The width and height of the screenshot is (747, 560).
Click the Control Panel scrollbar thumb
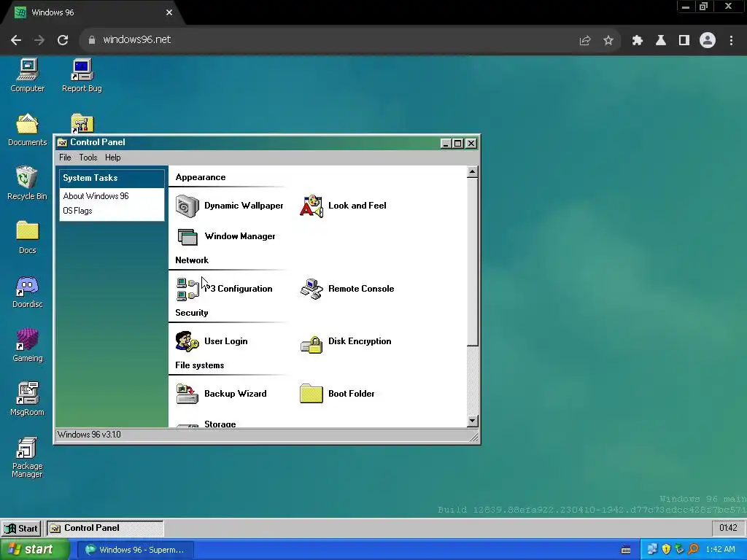point(472,262)
